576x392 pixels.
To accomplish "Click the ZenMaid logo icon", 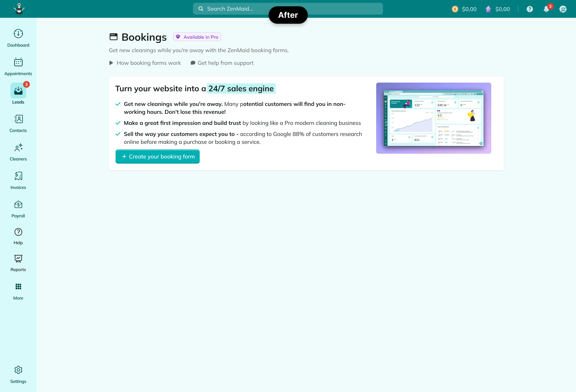I will pyautogui.click(x=19, y=9).
